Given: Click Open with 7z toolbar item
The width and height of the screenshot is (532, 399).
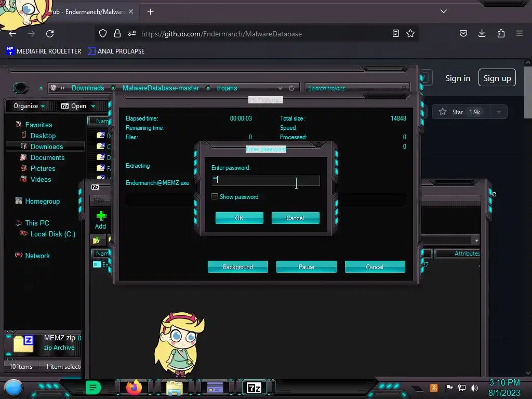Looking at the screenshot, I should tap(74, 106).
